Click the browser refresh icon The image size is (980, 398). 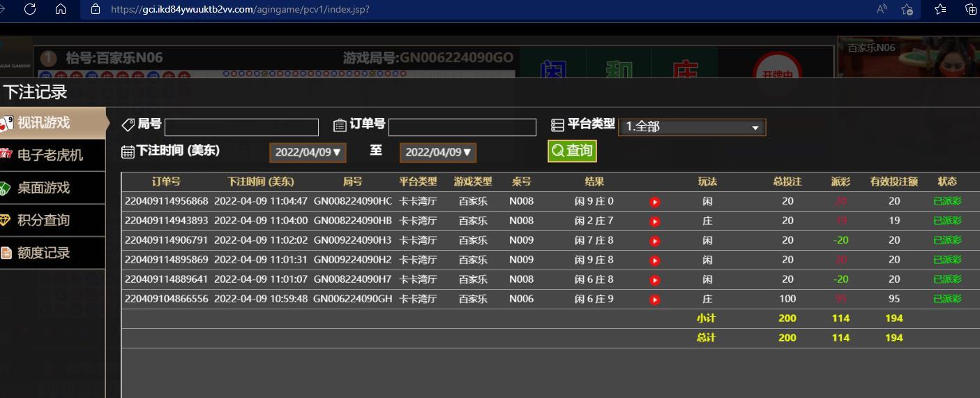tap(30, 9)
